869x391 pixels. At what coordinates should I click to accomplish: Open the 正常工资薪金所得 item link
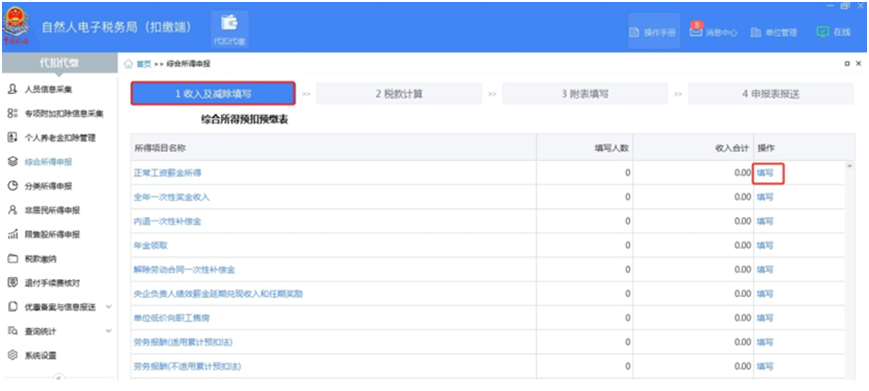tap(167, 173)
